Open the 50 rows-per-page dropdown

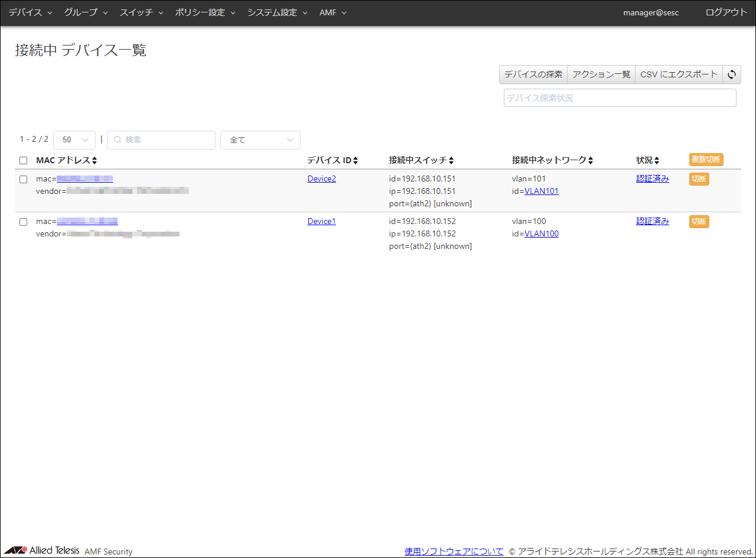pyautogui.click(x=74, y=140)
